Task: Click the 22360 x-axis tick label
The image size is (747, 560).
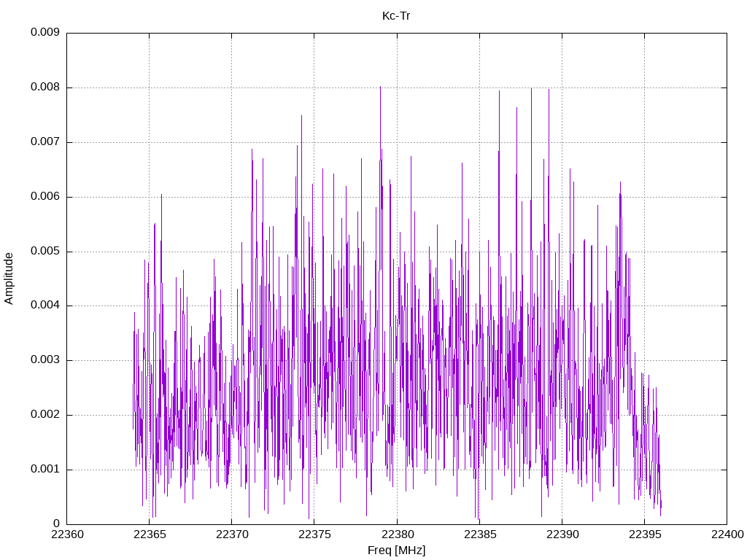Action: click(67, 534)
